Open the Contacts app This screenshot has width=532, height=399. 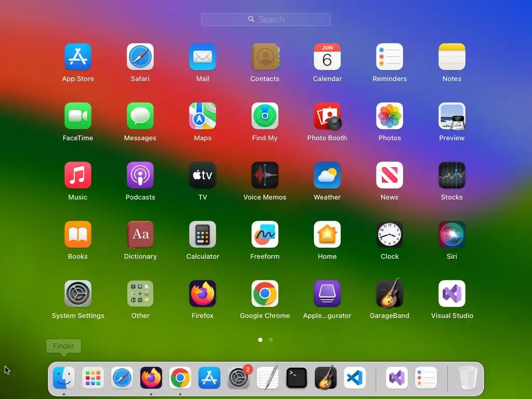tap(265, 57)
